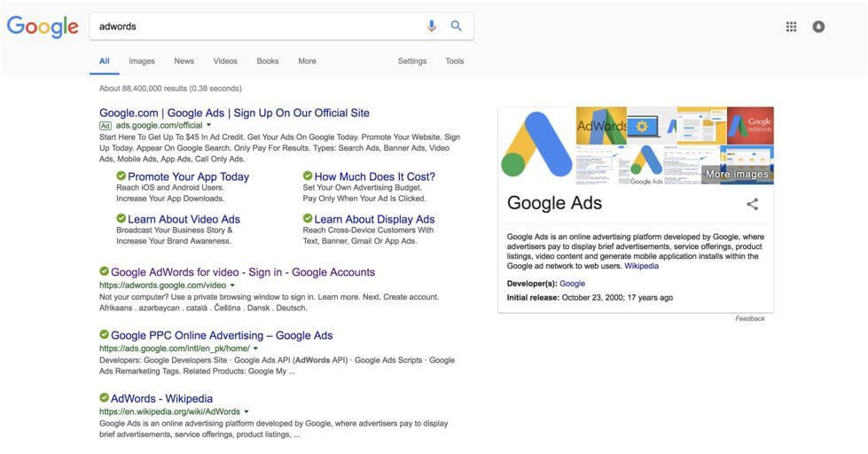
Task: Switch to the Videos tab
Action: (x=225, y=61)
